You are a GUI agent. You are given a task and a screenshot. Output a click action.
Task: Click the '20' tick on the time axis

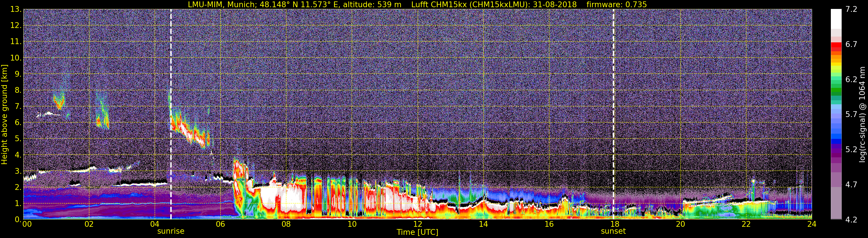tap(680, 224)
